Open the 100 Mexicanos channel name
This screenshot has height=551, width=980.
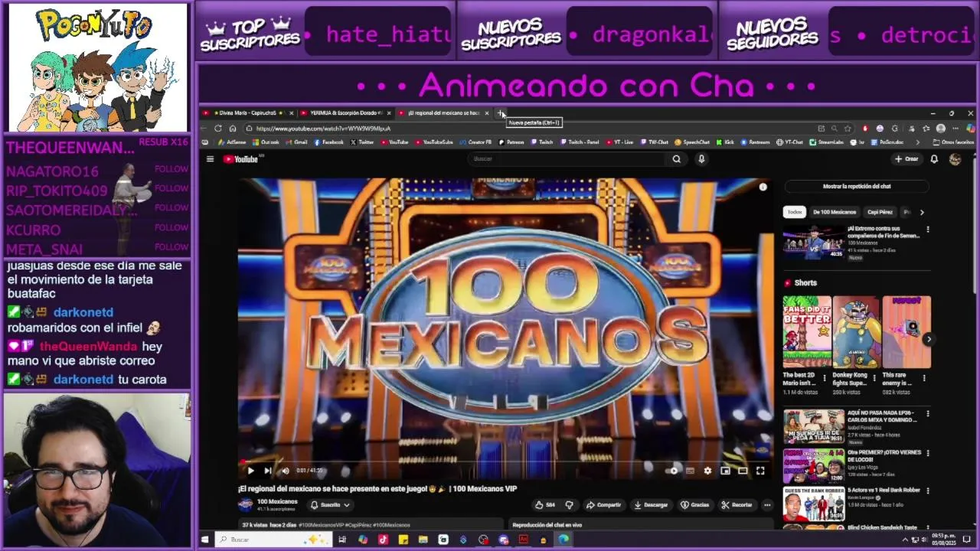pos(277,501)
